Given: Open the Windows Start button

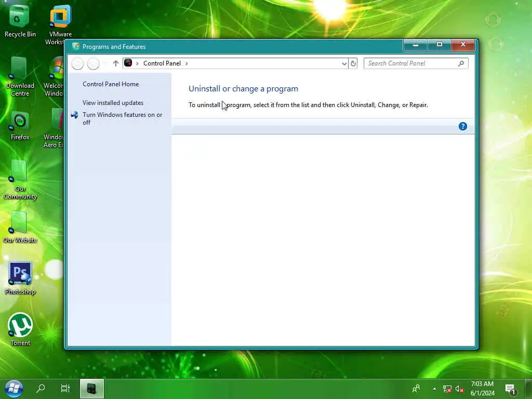Looking at the screenshot, I should pos(14,389).
